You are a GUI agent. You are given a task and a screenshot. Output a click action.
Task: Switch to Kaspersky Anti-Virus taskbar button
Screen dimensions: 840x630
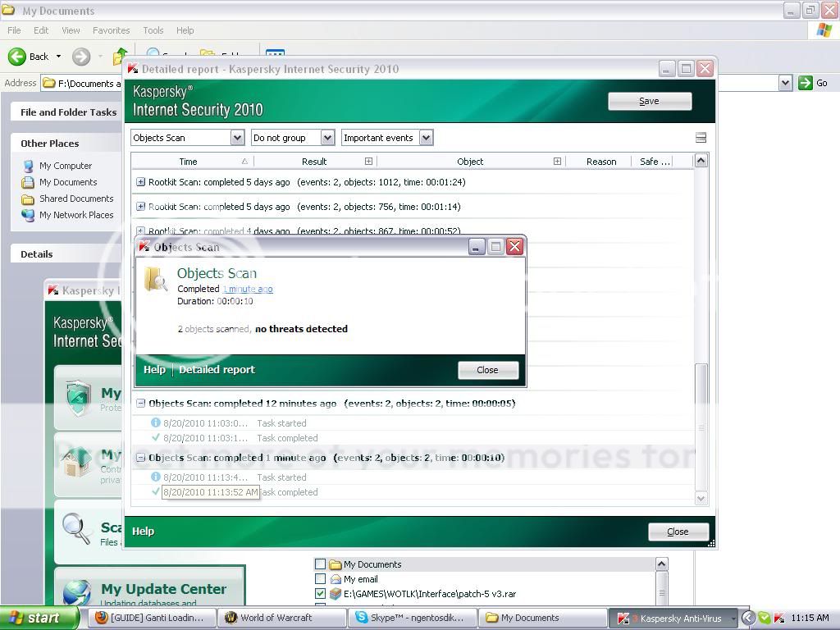point(673,618)
